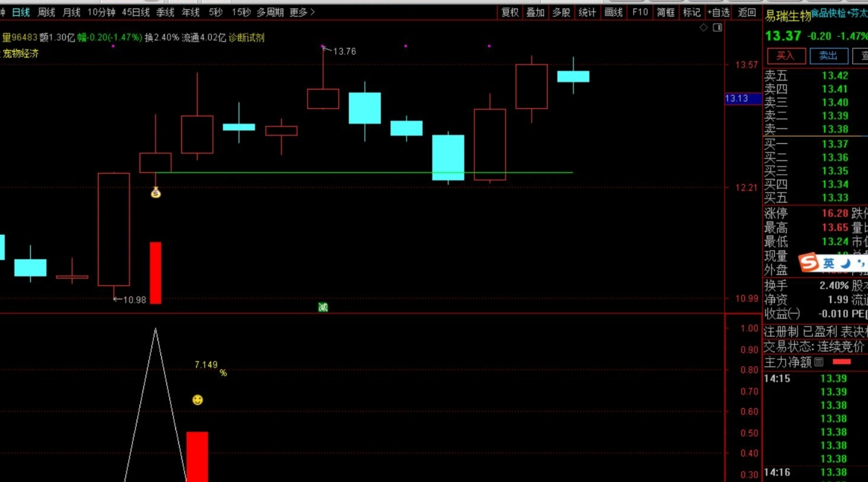Add stock via +自选 button

(718, 13)
